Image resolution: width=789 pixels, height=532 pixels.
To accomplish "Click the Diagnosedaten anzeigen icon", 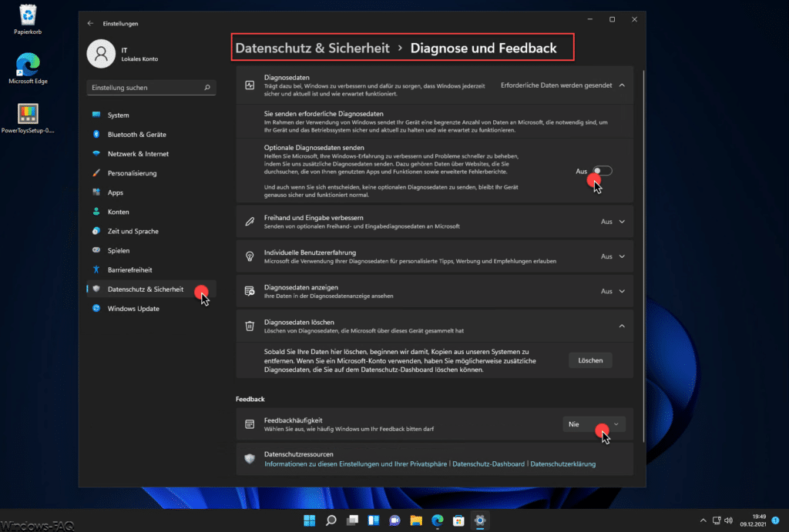I will tap(250, 291).
